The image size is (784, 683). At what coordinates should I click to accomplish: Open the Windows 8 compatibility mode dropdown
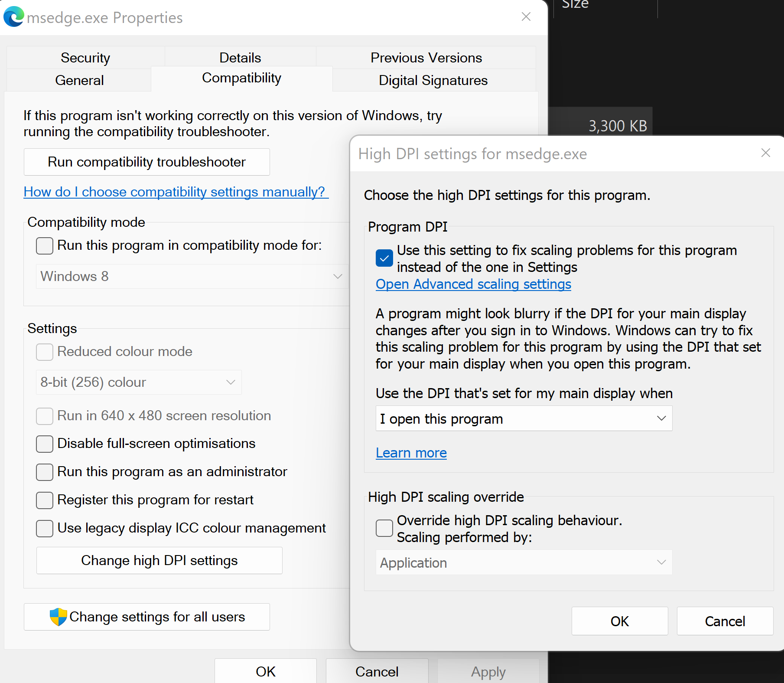tap(192, 276)
